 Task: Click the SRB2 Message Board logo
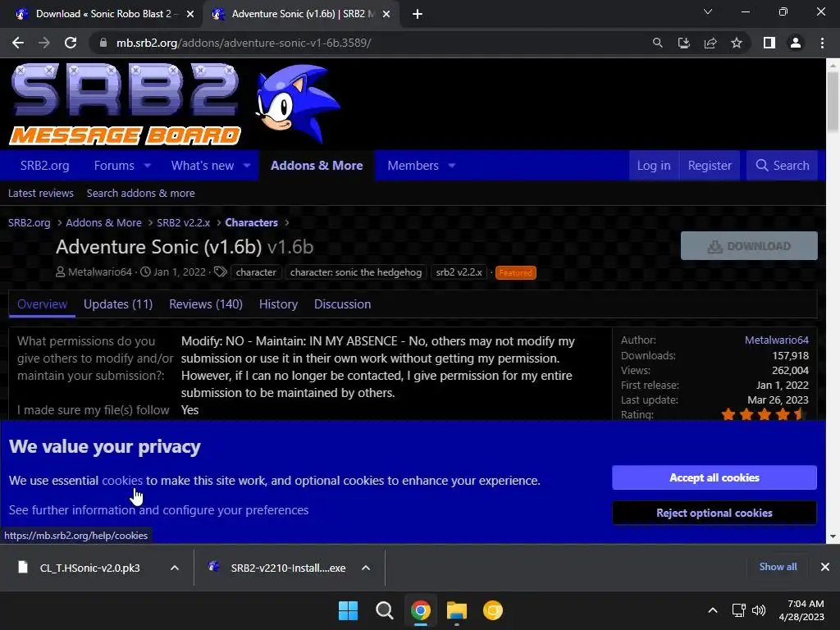click(125, 104)
